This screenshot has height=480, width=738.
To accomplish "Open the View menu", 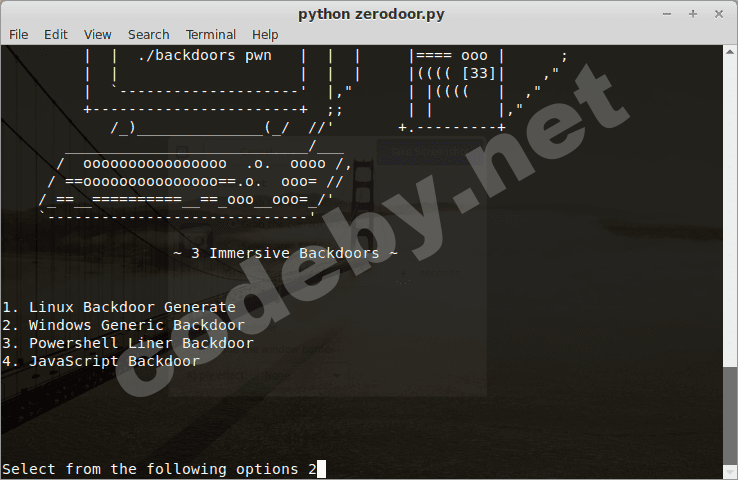I will 98,34.
